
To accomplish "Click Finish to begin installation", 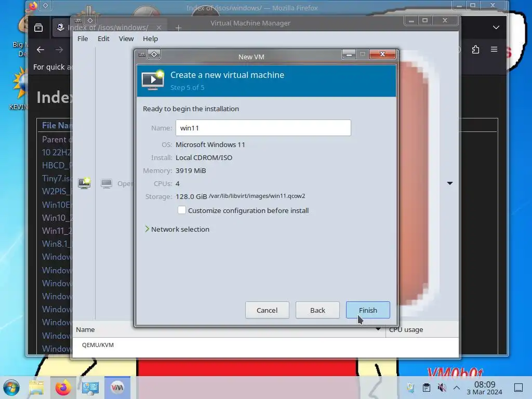I will click(368, 310).
